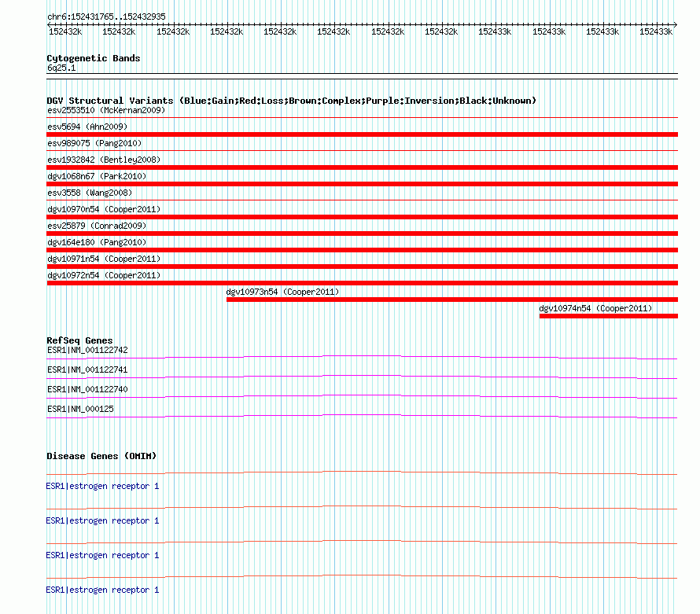Select the RefSeq Genes track heading
The image size is (700, 614).
click(x=79, y=340)
